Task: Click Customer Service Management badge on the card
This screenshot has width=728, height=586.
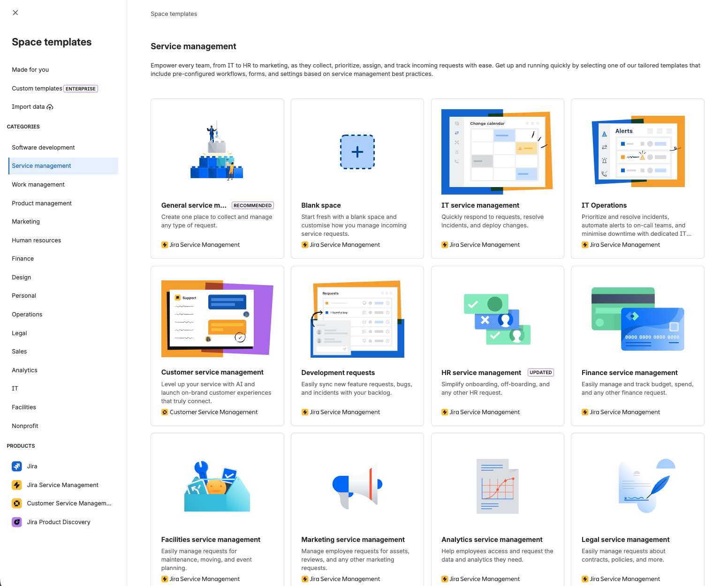Action: (x=209, y=412)
